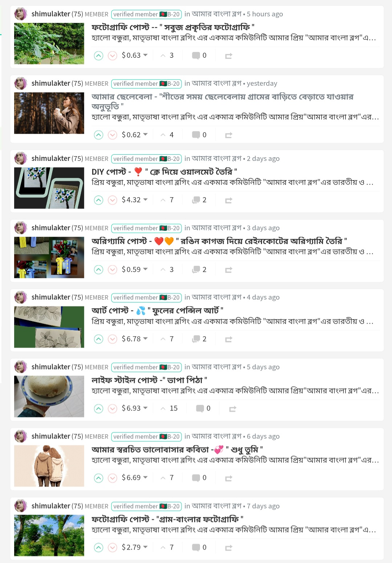
Task: Click shimulakter avatar on 6 days ago post
Action: point(21,436)
